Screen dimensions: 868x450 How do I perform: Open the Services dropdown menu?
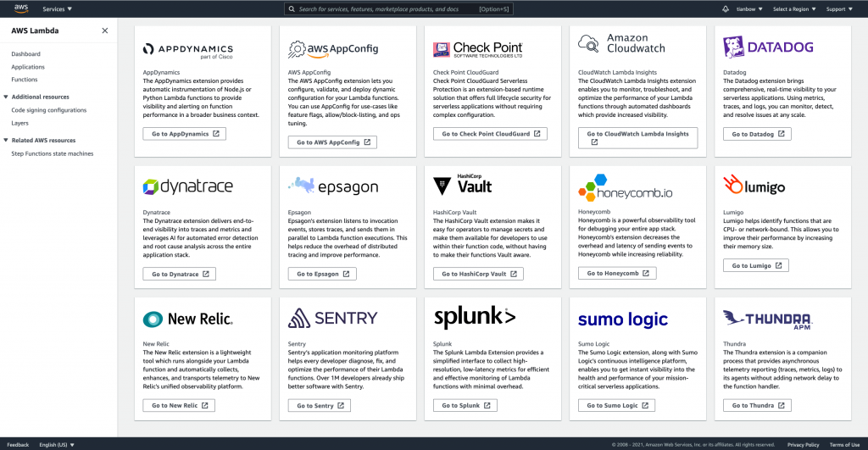pyautogui.click(x=57, y=8)
